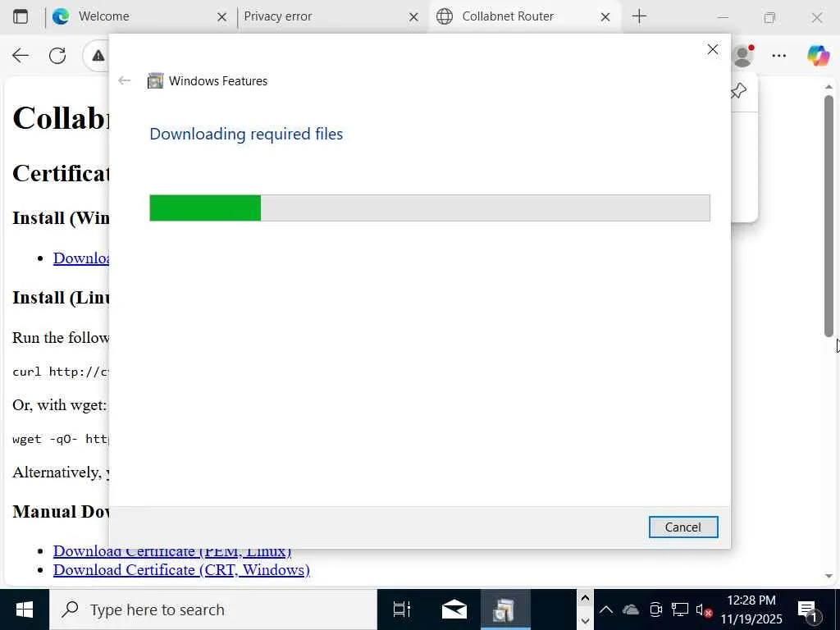Click the not secure warning icon

[98, 55]
